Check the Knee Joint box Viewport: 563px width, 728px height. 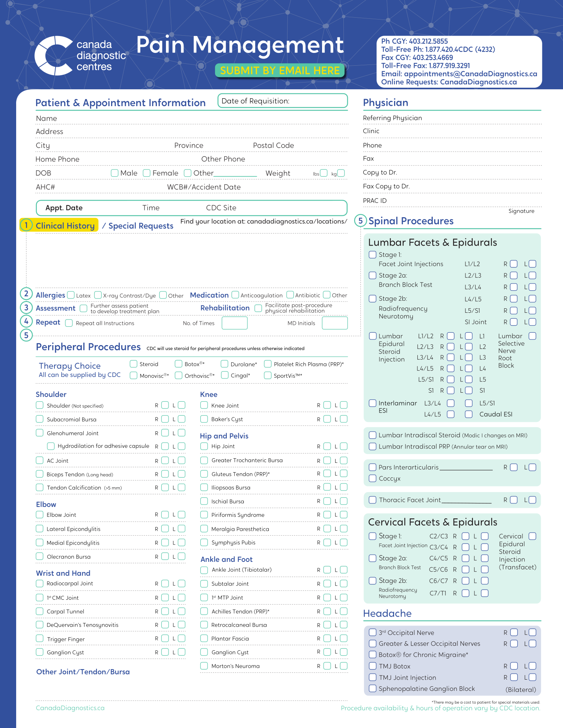click(204, 405)
